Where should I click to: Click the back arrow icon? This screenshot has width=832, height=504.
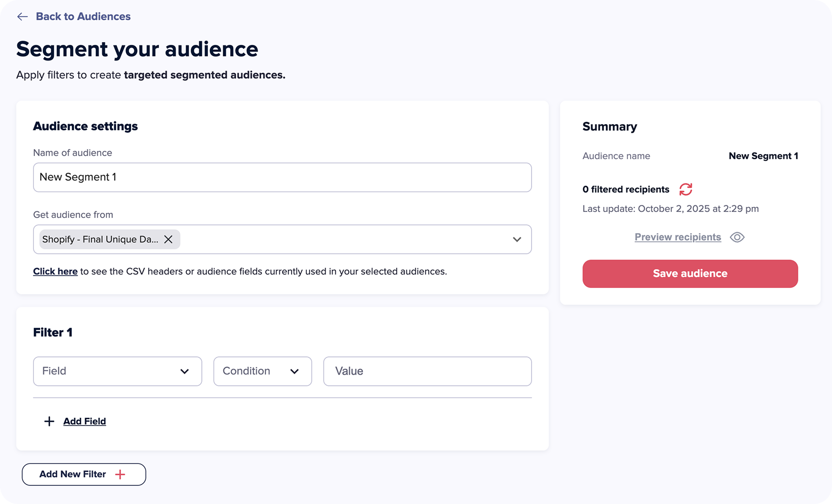(x=22, y=17)
